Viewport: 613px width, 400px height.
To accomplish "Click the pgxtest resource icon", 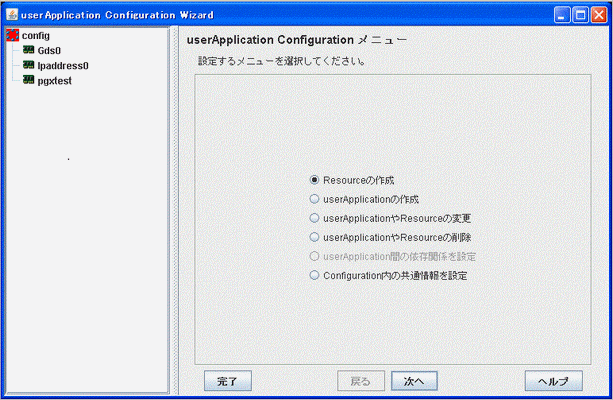I will pyautogui.click(x=28, y=80).
